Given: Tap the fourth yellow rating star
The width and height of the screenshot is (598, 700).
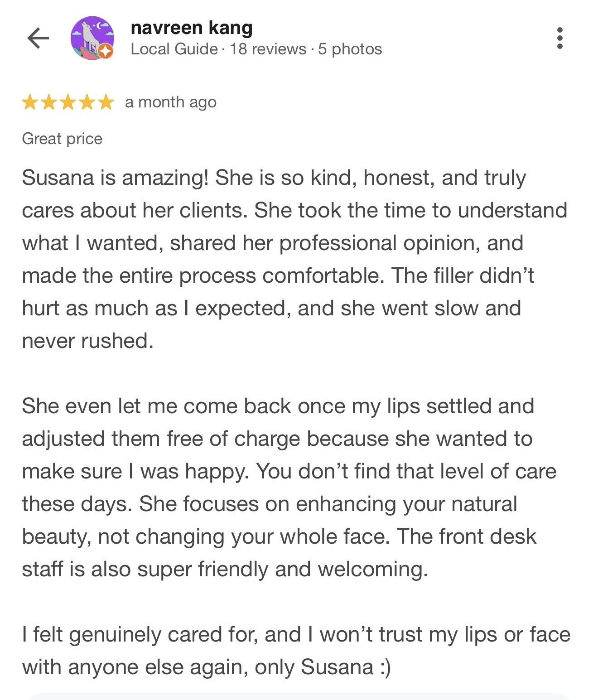Looking at the screenshot, I should 87,102.
